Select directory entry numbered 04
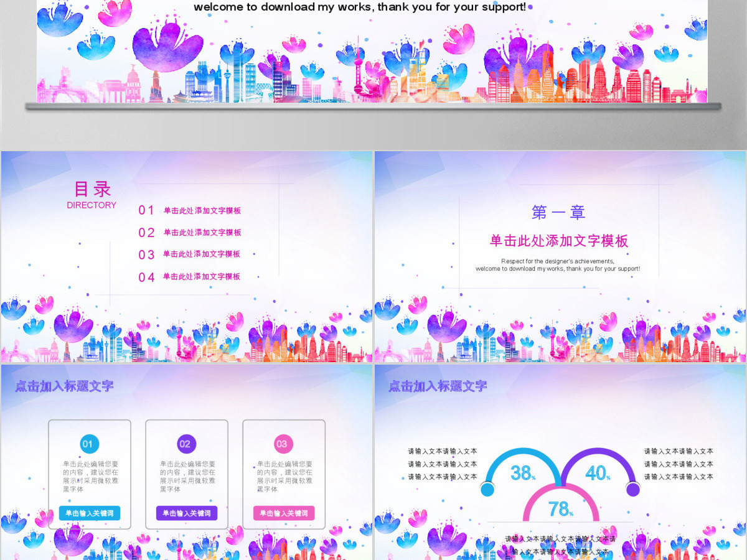Image resolution: width=747 pixels, height=560 pixels. pos(189,276)
